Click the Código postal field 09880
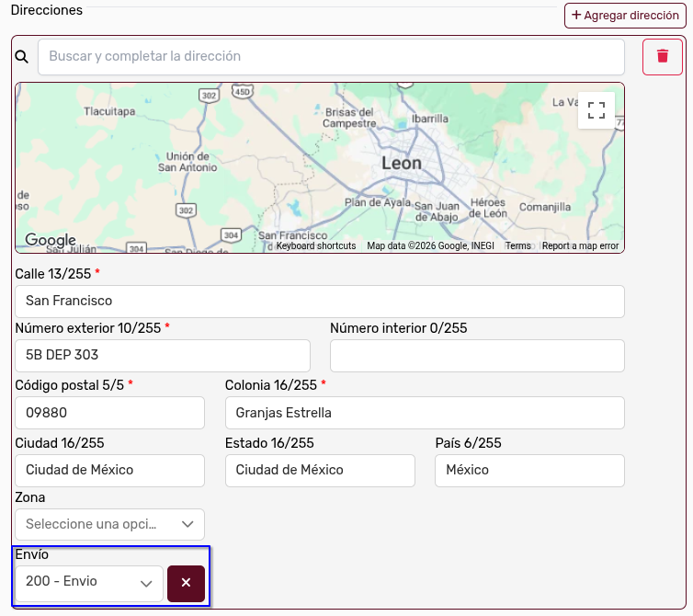Viewport: 693px width, 616px height. 109,413
